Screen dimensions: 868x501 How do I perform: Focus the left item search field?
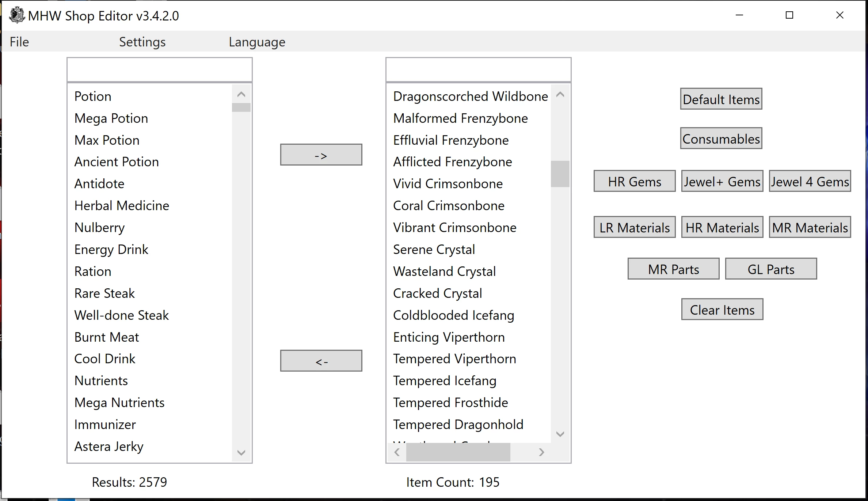coord(160,70)
